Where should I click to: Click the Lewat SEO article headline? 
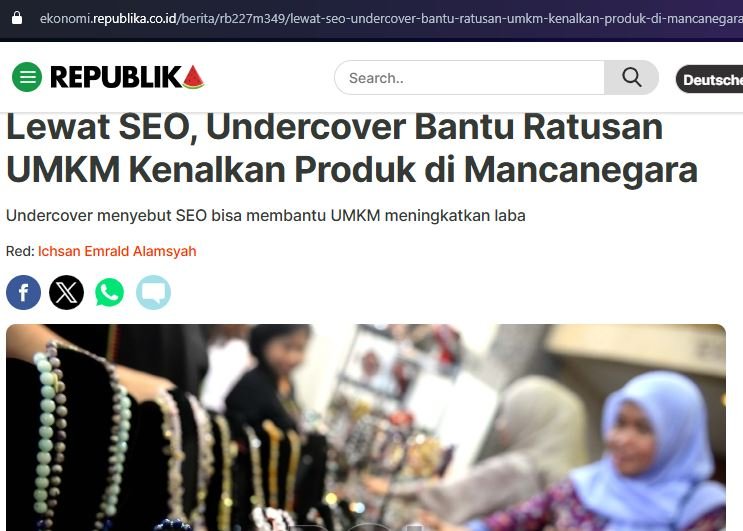[352, 148]
